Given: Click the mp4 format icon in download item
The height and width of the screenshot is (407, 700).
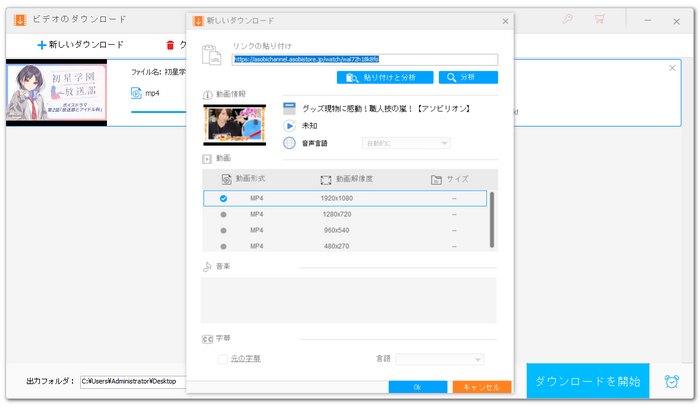Looking at the screenshot, I should [x=136, y=93].
